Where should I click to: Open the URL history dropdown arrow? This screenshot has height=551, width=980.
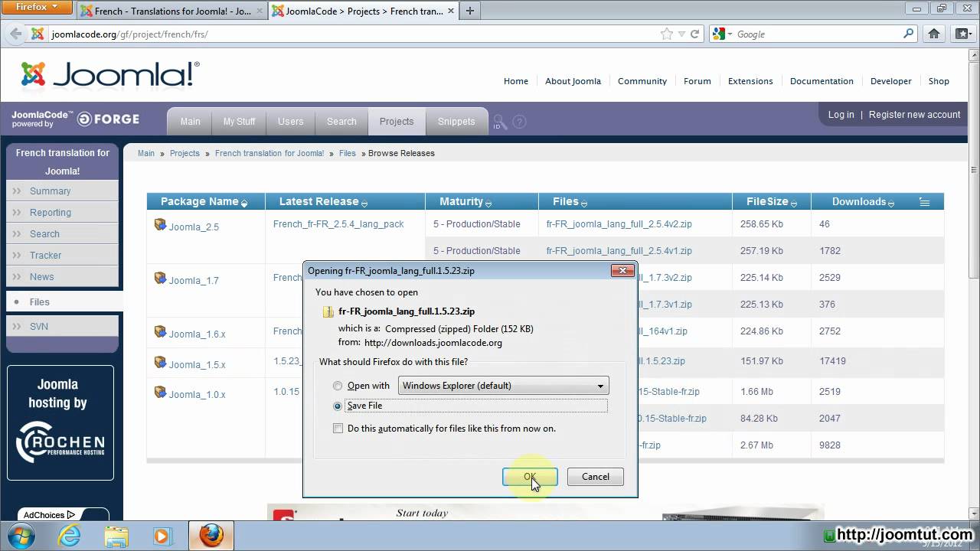[x=681, y=34]
